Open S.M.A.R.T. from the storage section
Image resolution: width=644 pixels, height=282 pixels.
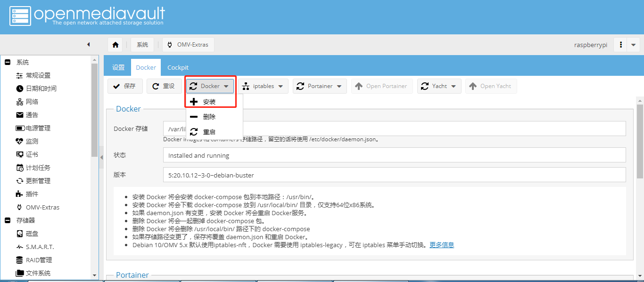click(x=36, y=246)
